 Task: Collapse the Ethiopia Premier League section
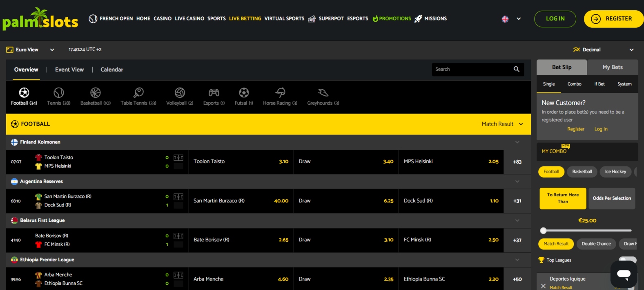[517, 260]
